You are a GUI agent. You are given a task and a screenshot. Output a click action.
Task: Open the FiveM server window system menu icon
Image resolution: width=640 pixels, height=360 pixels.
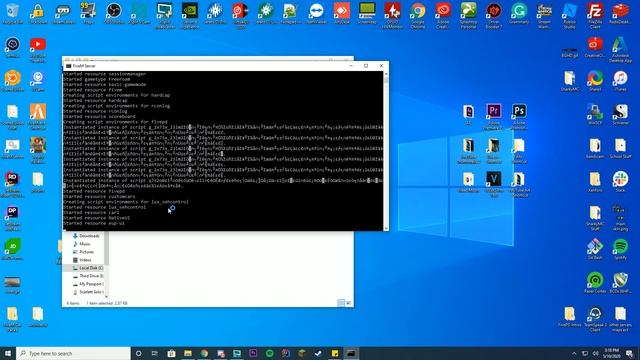[68, 66]
